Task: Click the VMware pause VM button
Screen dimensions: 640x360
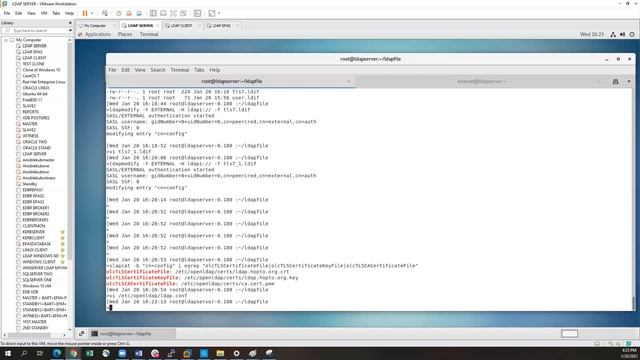Action: [85, 13]
